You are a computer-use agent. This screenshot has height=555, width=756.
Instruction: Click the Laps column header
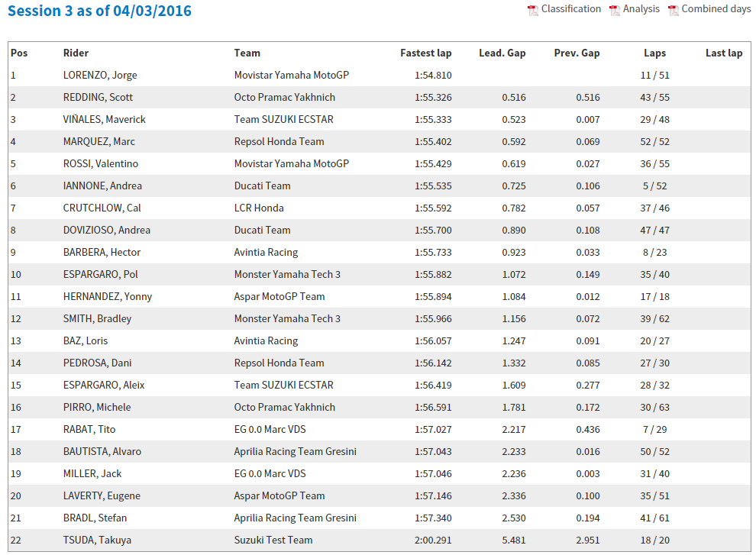pos(654,53)
